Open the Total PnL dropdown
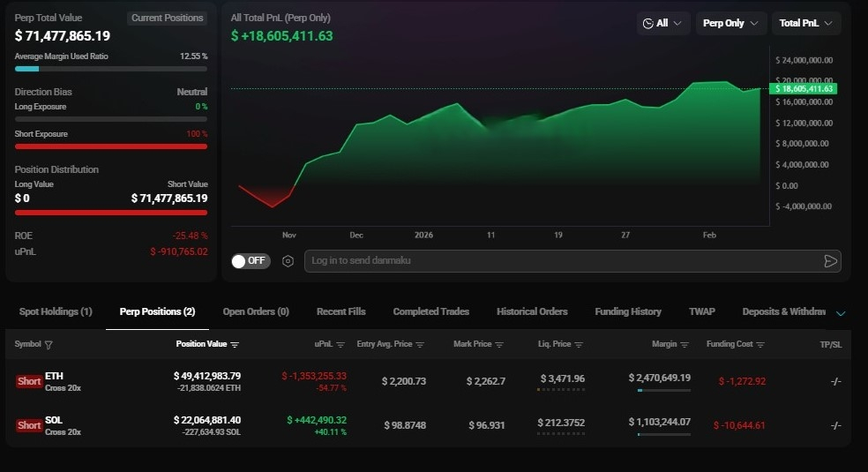Image resolution: width=868 pixels, height=472 pixels. (806, 23)
